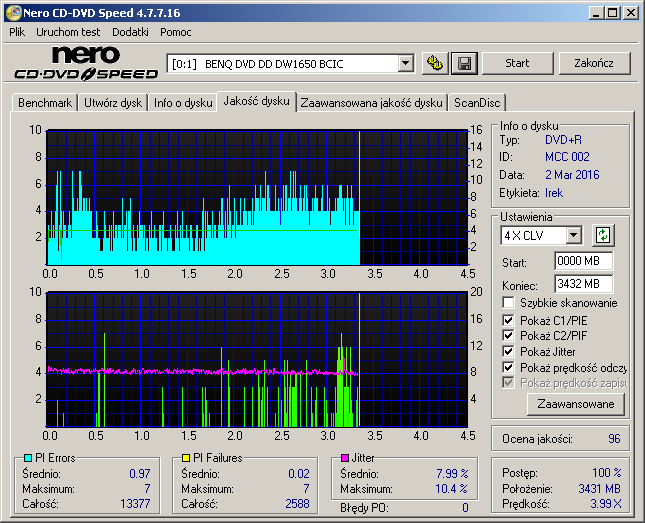Click the progress value 100 %
The width and height of the screenshot is (645, 523).
[607, 473]
